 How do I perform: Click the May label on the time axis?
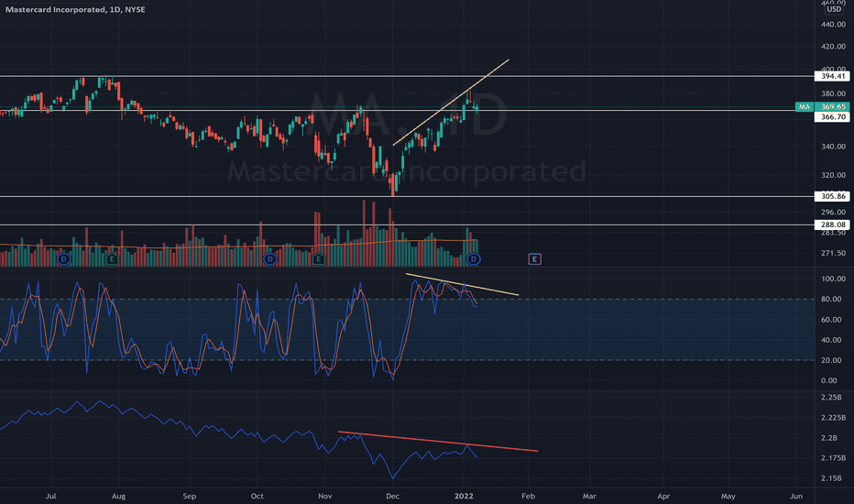pyautogui.click(x=728, y=496)
